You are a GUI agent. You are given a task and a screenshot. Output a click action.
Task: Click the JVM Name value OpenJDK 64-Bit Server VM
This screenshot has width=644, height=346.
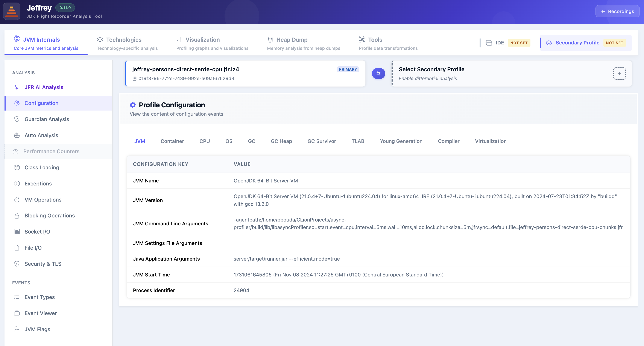click(x=266, y=181)
